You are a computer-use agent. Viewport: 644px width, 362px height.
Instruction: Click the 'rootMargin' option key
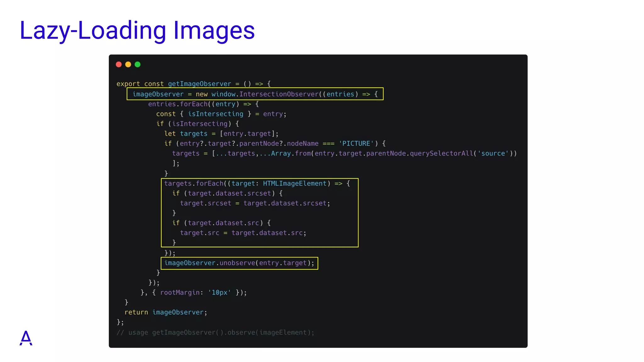[180, 293]
